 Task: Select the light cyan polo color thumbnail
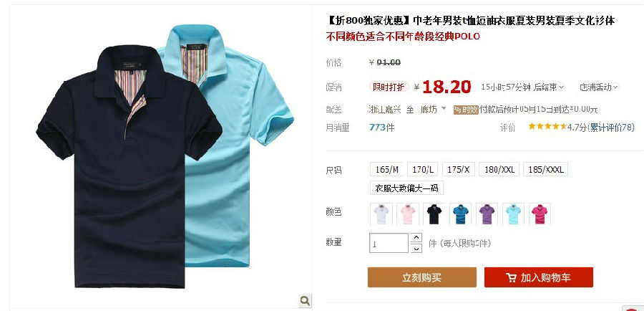(x=513, y=214)
